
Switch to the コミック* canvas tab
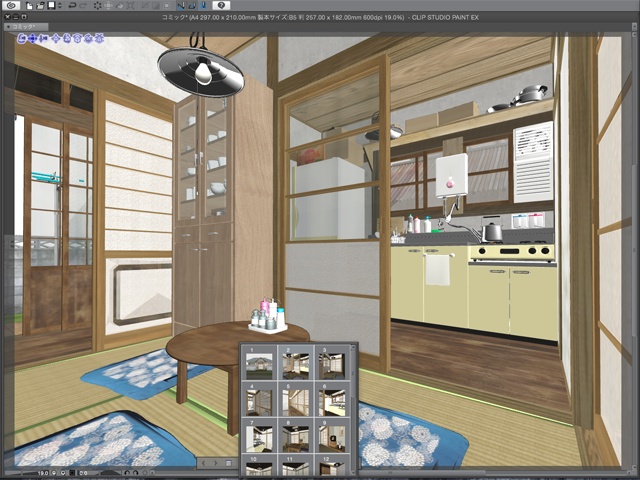pos(26,27)
